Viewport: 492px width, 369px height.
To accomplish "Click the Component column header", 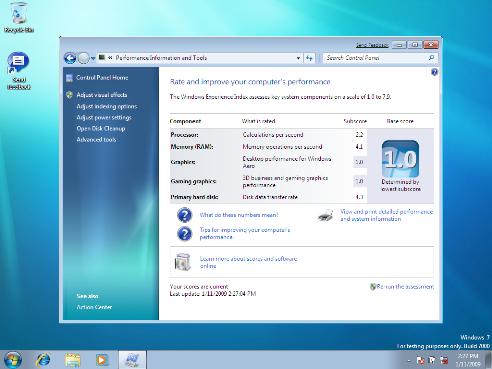I will tap(185, 121).
